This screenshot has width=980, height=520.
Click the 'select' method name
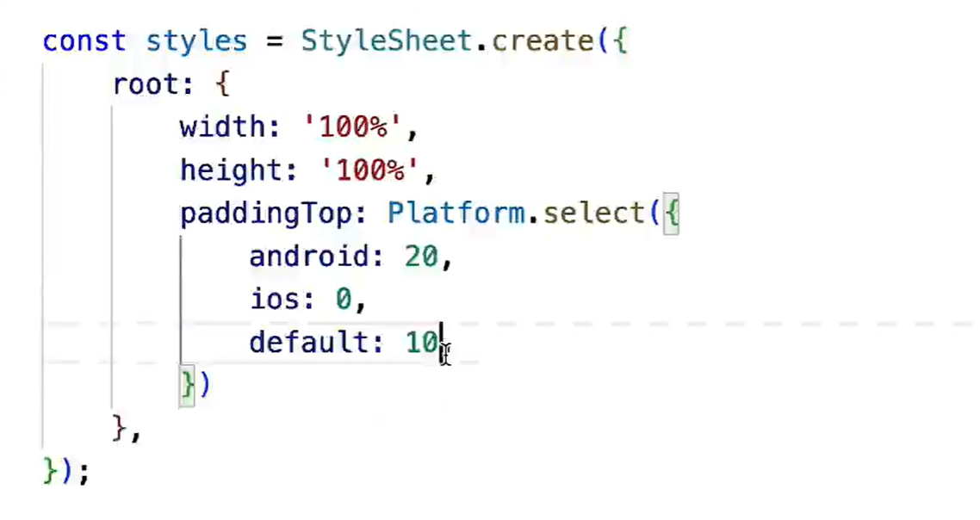593,213
